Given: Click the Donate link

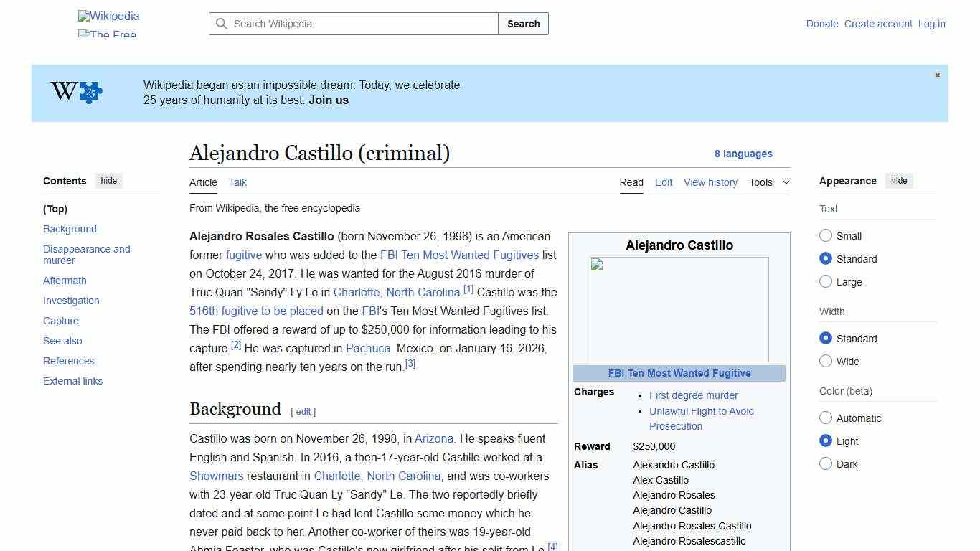Looking at the screenshot, I should (x=821, y=24).
